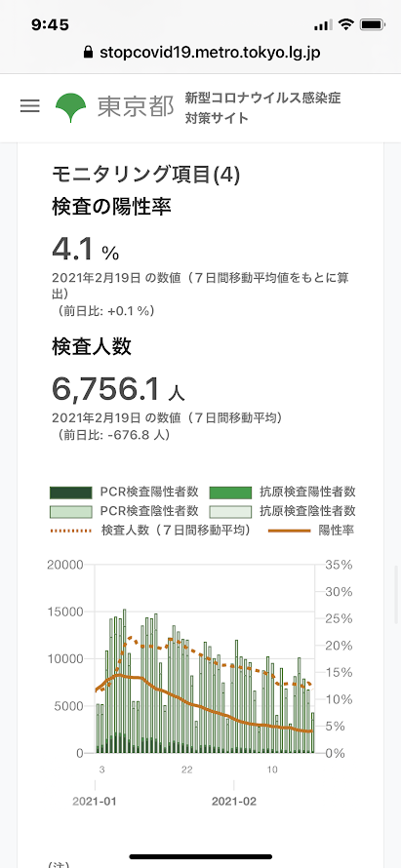Hide 検査人数（７日間移動平均） dotted line series
The image size is (401, 868).
[x=150, y=531]
